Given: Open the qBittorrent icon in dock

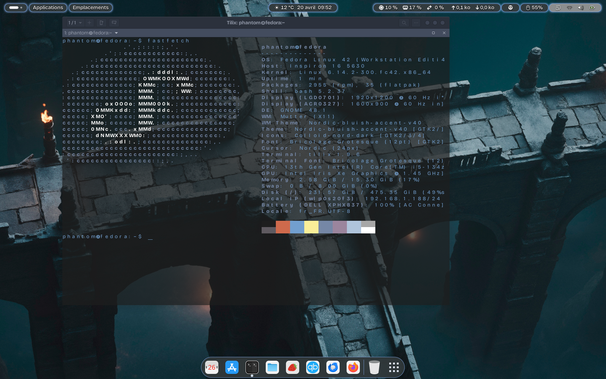Looking at the screenshot, I should (x=312, y=367).
